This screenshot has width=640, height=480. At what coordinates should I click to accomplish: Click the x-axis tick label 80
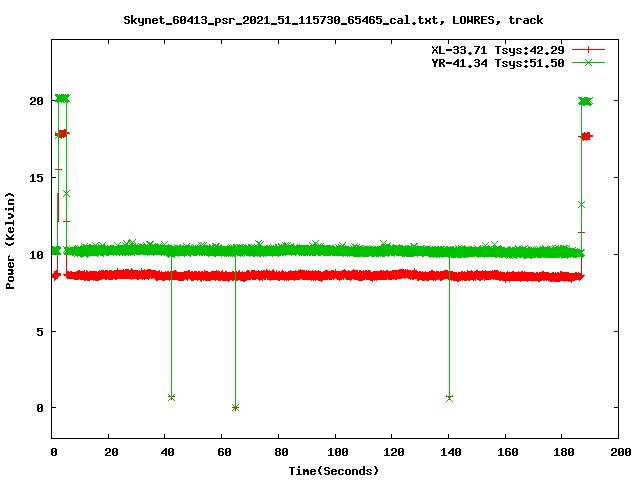click(x=281, y=452)
